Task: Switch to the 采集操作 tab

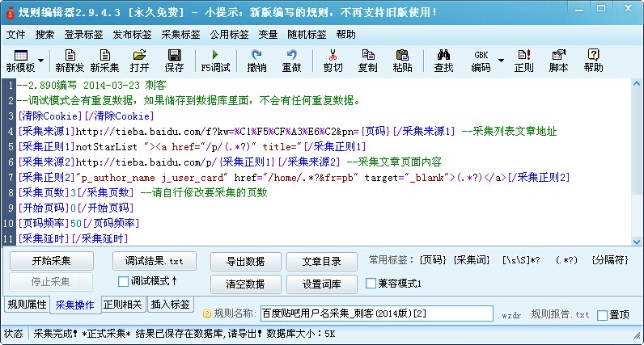Action: (74, 305)
